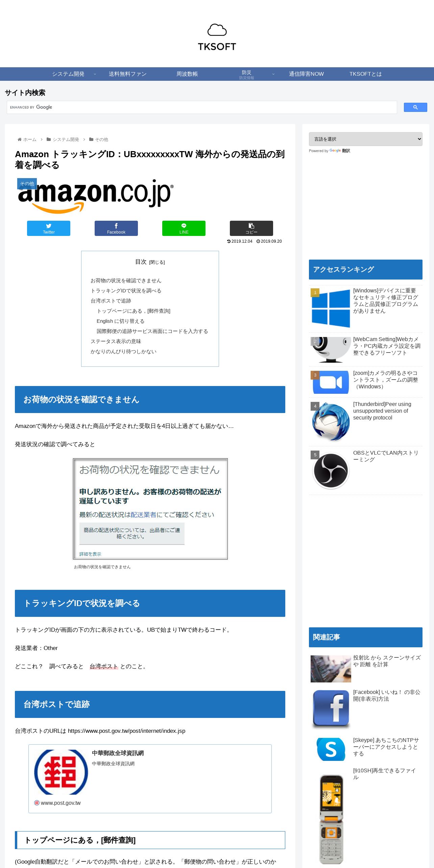The height and width of the screenshot is (868, 434).
Task: Open the Facebook logo related article thumbnail
Action: (x=331, y=709)
